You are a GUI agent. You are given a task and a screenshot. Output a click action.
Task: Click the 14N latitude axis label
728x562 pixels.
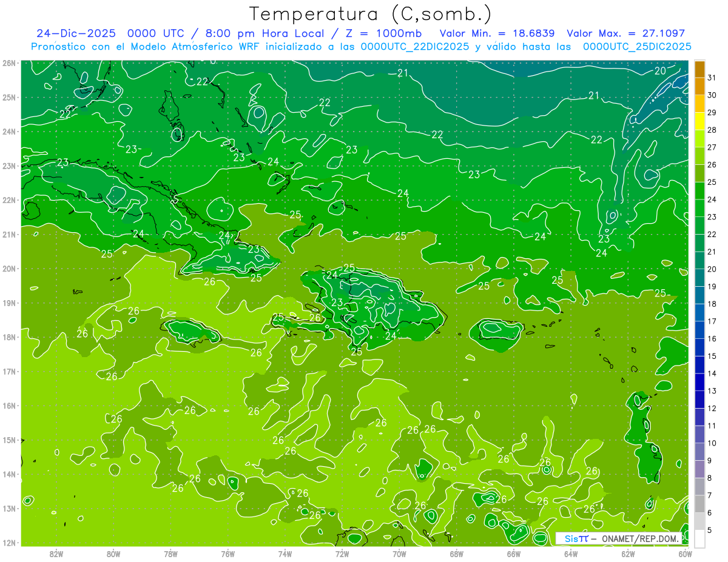(x=9, y=474)
